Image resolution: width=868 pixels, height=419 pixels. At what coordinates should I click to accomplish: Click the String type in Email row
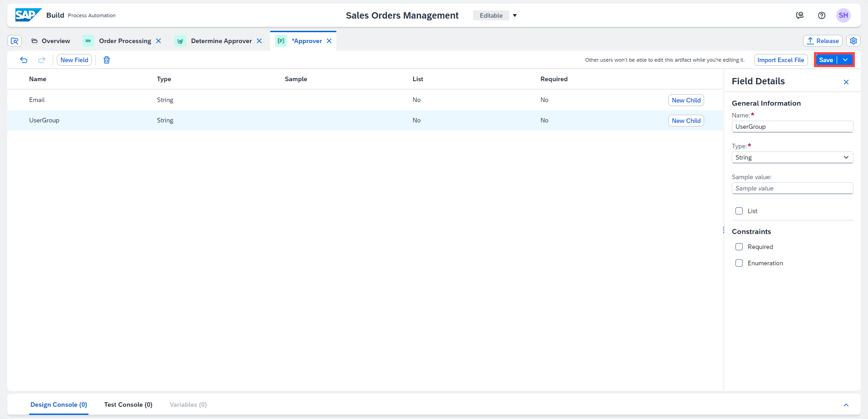coord(165,100)
